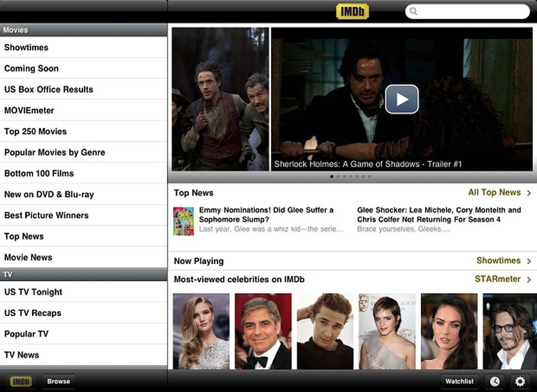Click the trailer title caption text
The image size is (537, 392).
[x=368, y=164]
